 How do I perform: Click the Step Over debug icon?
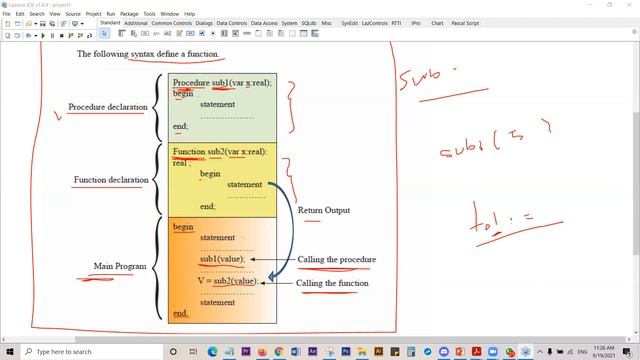tap(80, 36)
